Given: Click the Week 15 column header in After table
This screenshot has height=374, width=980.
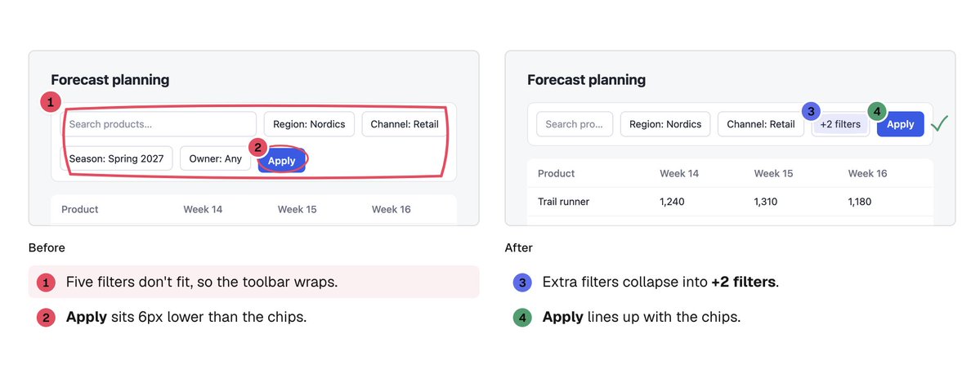Looking at the screenshot, I should (x=774, y=174).
